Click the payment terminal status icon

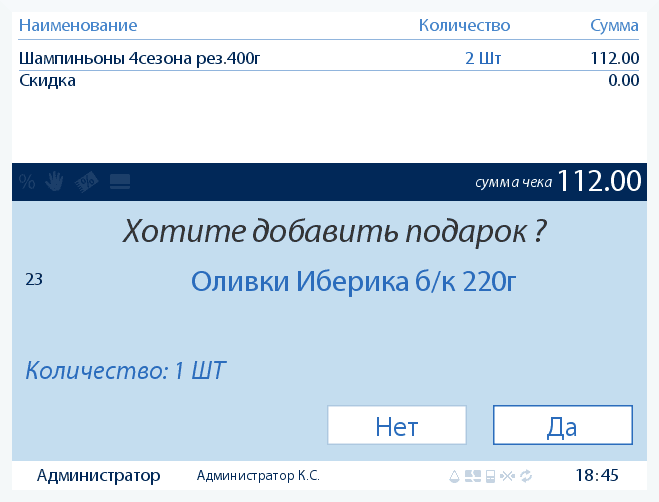pos(490,476)
